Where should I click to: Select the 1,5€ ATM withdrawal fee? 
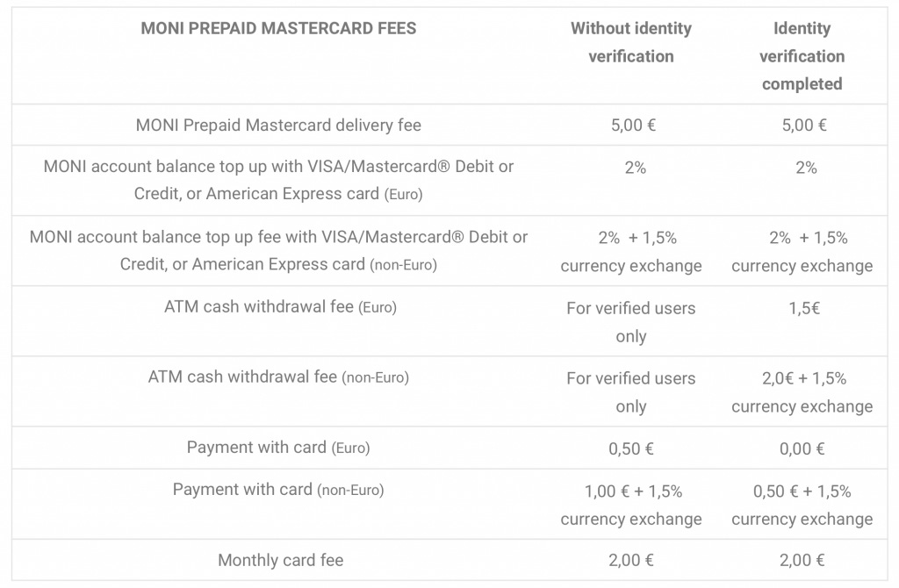(x=804, y=308)
